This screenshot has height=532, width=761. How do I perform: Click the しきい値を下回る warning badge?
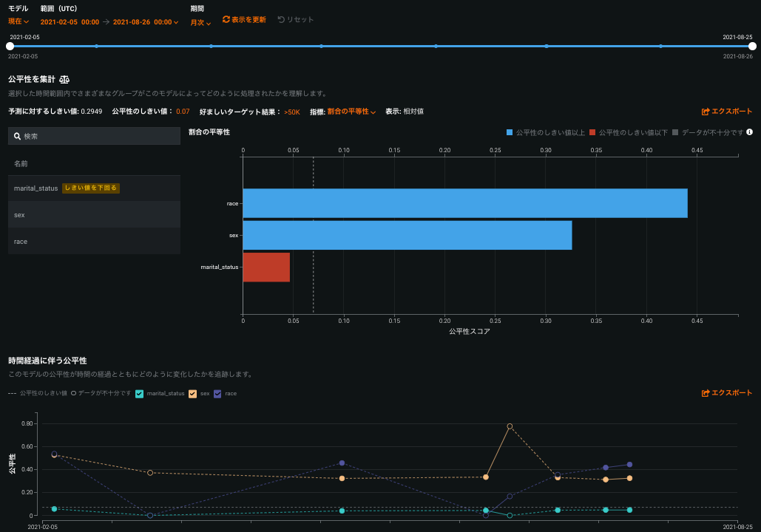click(x=90, y=188)
